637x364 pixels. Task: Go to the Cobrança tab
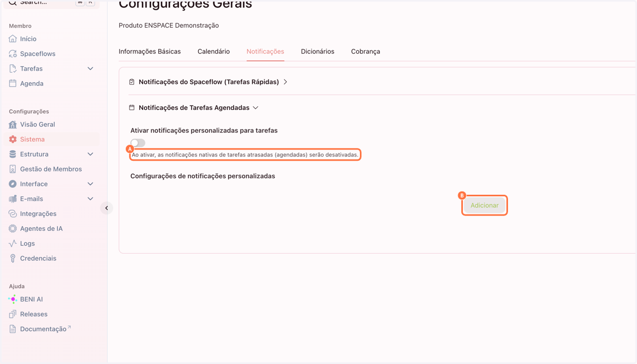[x=366, y=51]
